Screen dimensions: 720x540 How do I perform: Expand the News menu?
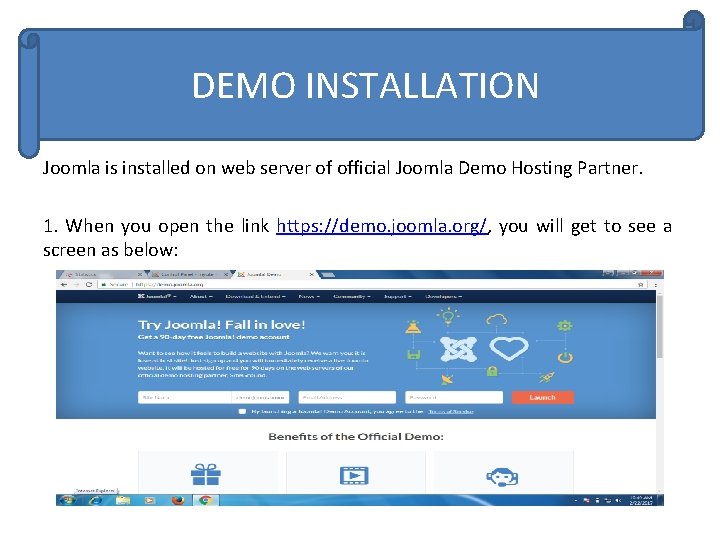tap(309, 297)
